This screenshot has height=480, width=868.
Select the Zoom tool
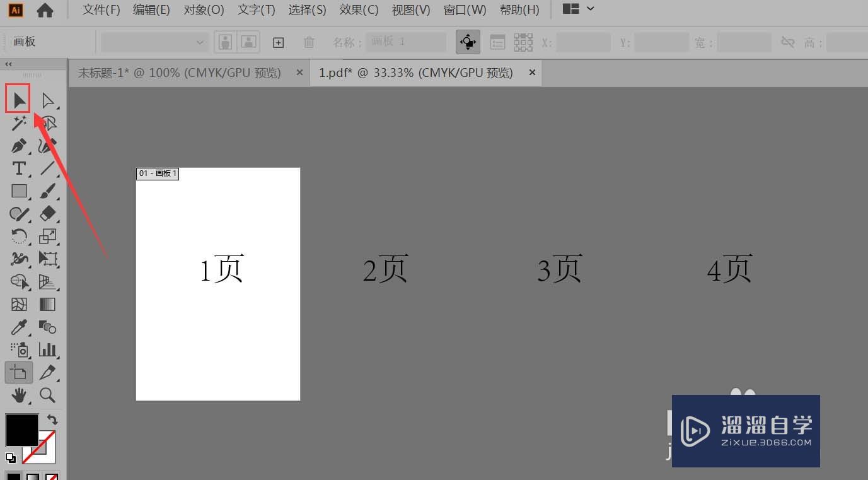pos(48,395)
